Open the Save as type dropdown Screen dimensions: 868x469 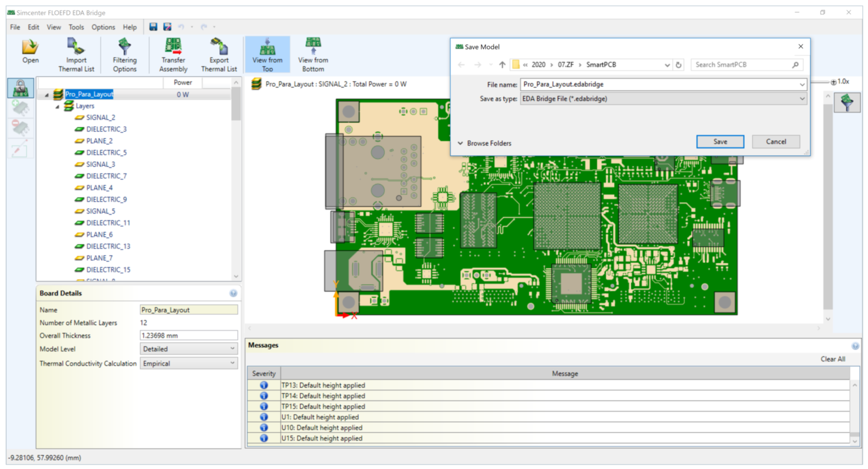click(x=802, y=98)
